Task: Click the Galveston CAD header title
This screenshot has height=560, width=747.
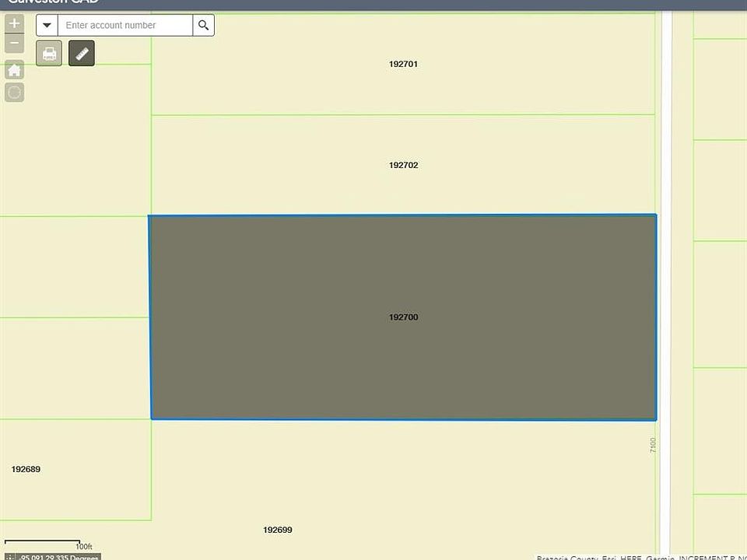Action: (54, 2)
